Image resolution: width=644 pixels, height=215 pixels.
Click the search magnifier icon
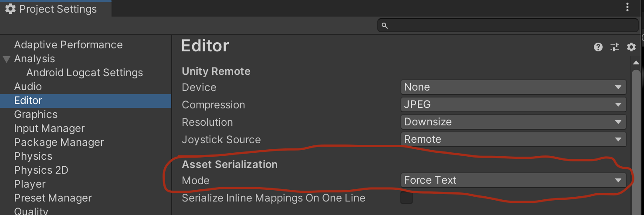pos(385,26)
